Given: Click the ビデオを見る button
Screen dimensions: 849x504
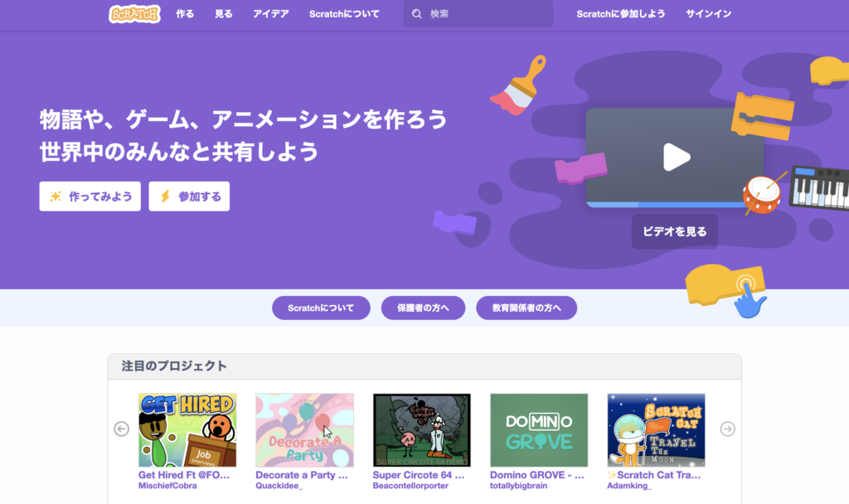Looking at the screenshot, I should (675, 232).
